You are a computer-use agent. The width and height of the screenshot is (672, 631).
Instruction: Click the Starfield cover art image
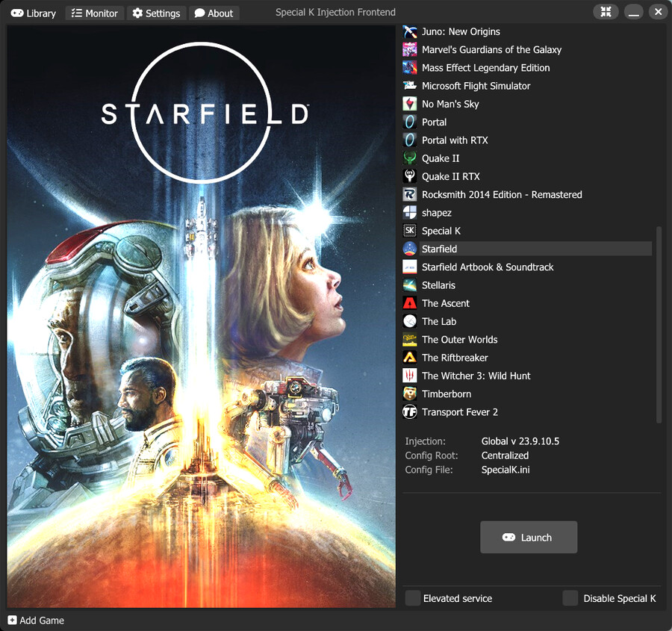(x=202, y=317)
